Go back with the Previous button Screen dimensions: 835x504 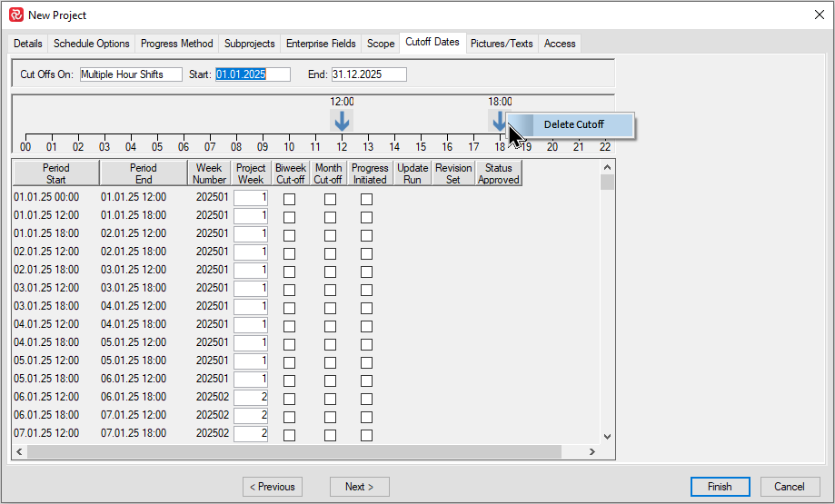coord(273,487)
